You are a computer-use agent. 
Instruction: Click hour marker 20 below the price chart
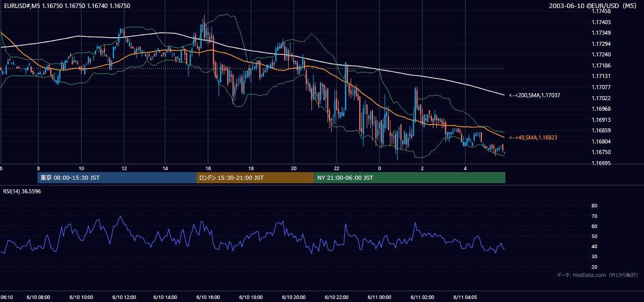click(294, 168)
